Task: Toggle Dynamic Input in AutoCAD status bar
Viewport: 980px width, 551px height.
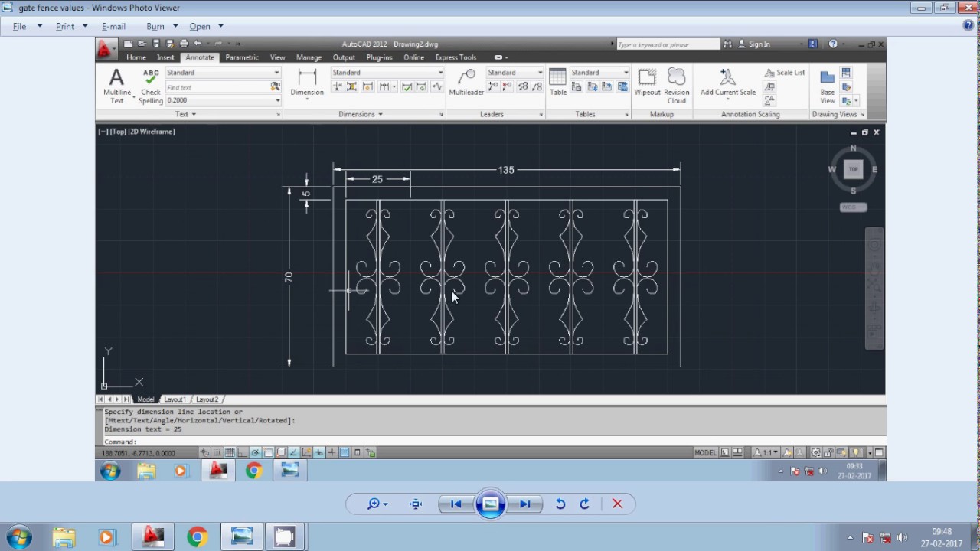Action: pyautogui.click(x=319, y=452)
